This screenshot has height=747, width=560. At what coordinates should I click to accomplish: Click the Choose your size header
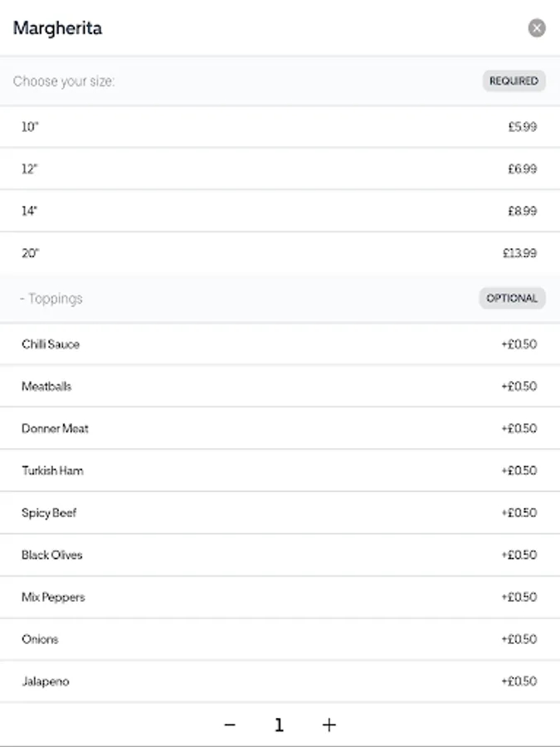(x=64, y=81)
